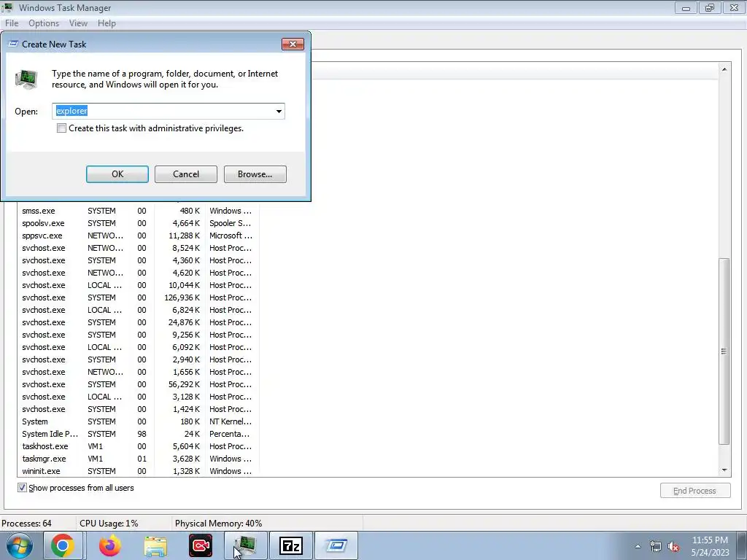Click the 98 CPU value cell

[142, 434]
